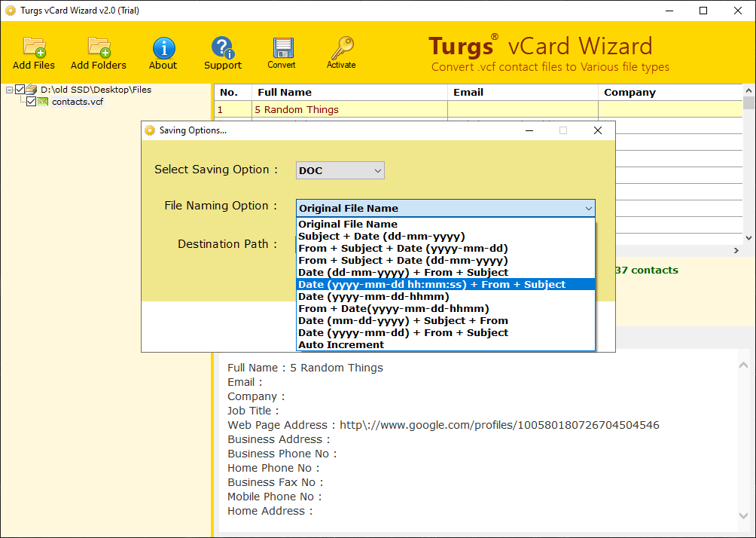This screenshot has height=538, width=756.
Task: Click the 37 contacts count text
Action: click(x=647, y=271)
